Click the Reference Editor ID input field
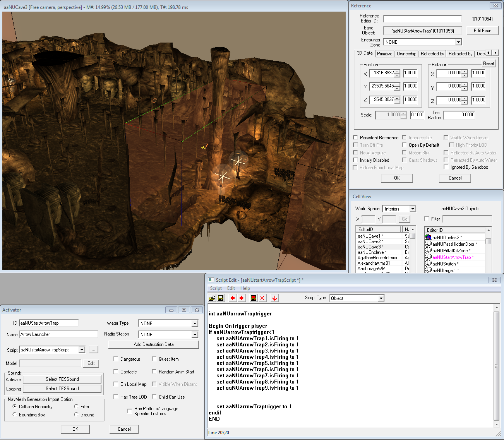This screenshot has height=440, width=504. click(x=422, y=19)
